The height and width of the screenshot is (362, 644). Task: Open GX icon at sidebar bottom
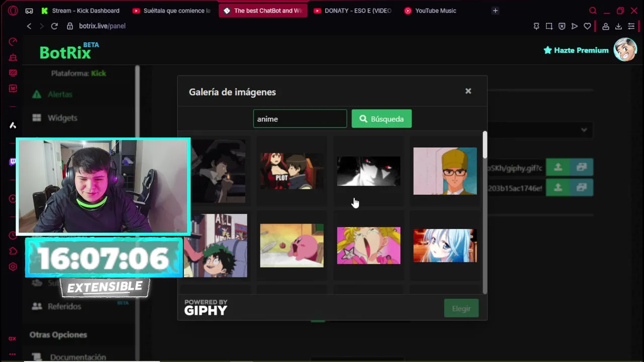pos(13,338)
